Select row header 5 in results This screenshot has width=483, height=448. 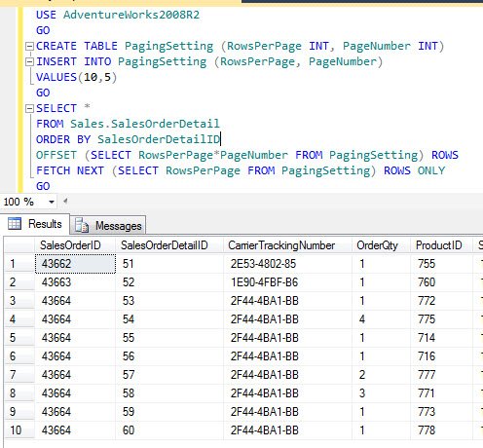(x=19, y=338)
